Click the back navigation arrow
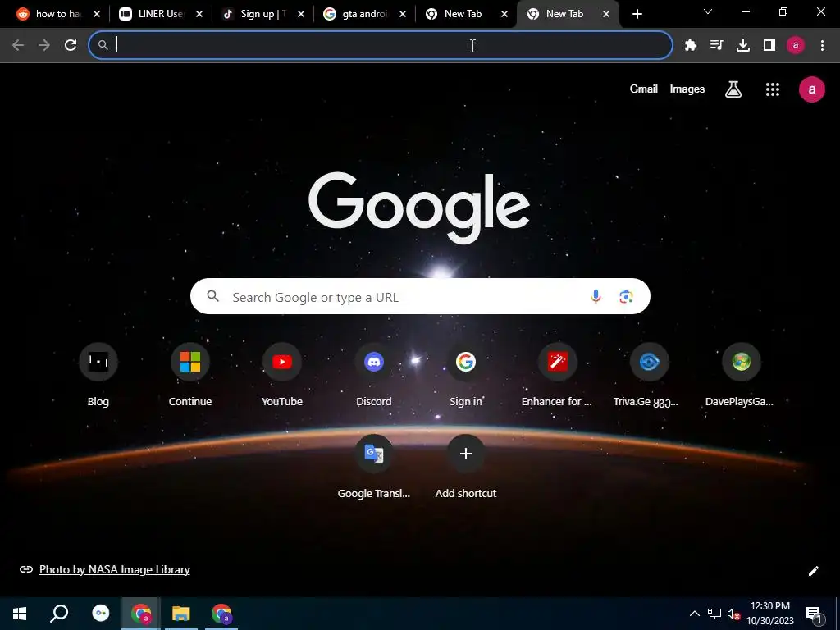Screen dimensions: 840x630 pos(18,46)
